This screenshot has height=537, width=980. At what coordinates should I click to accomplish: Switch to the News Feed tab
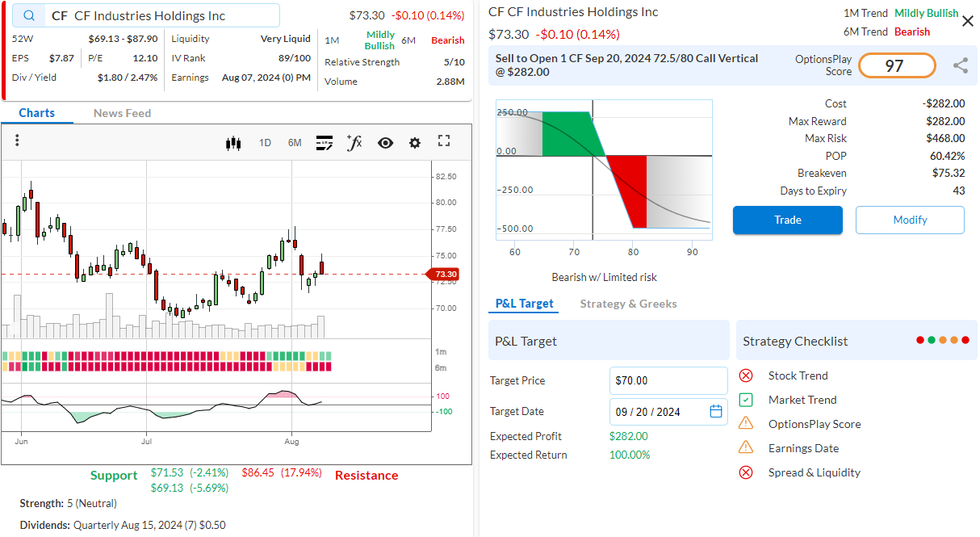122,113
